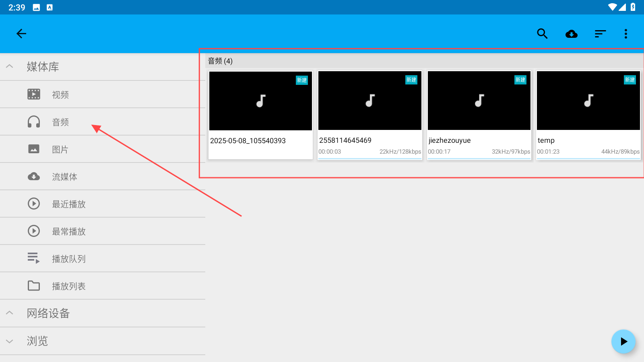
Task: Collapse the 网络设备 section
Action: coord(10,313)
